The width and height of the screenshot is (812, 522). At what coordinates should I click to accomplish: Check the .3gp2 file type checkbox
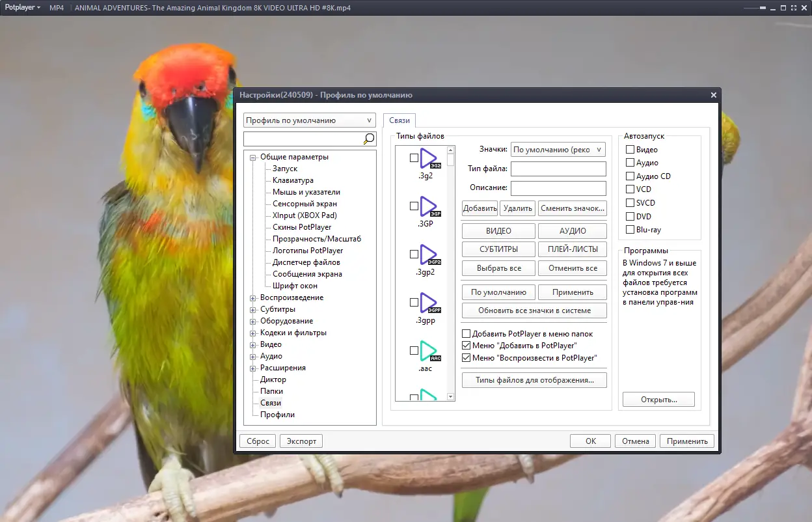pyautogui.click(x=414, y=254)
